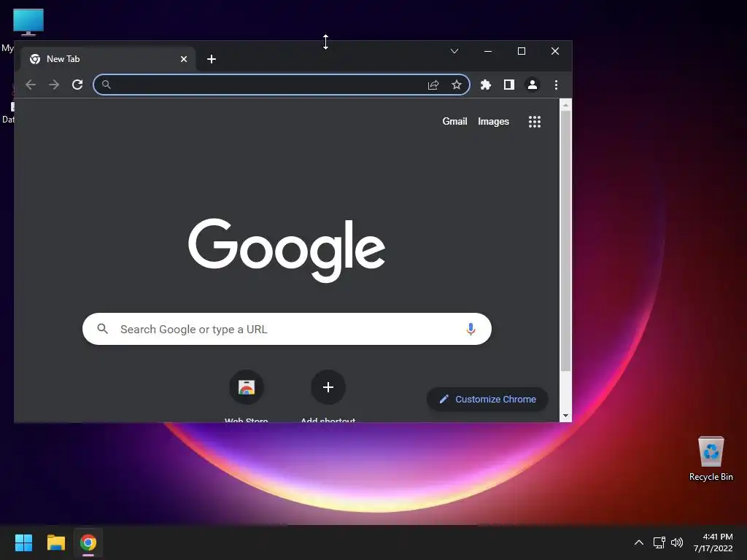Start voice search with microphone icon
The height and width of the screenshot is (560, 747).
[471, 329]
